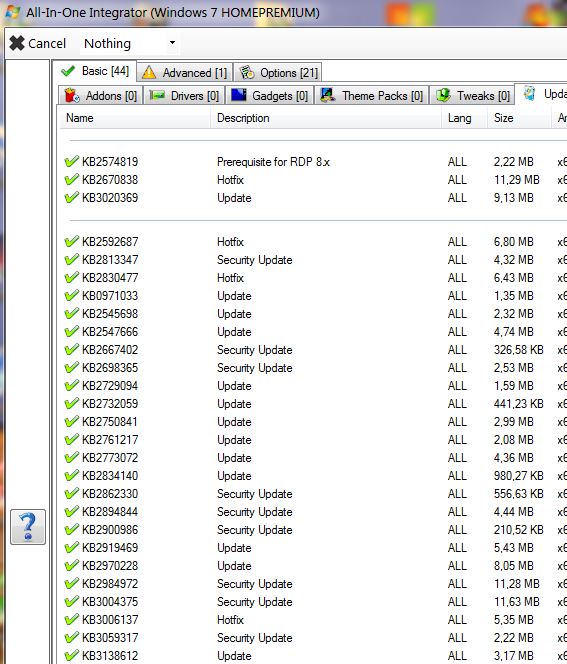Click the green check icon for KB2670838
This screenshot has width=567, height=664.
(72, 180)
